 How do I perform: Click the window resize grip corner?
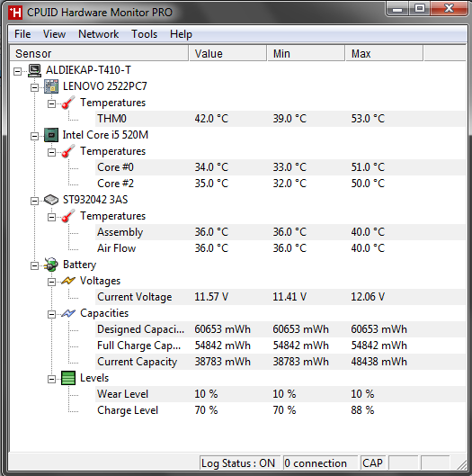(x=462, y=464)
